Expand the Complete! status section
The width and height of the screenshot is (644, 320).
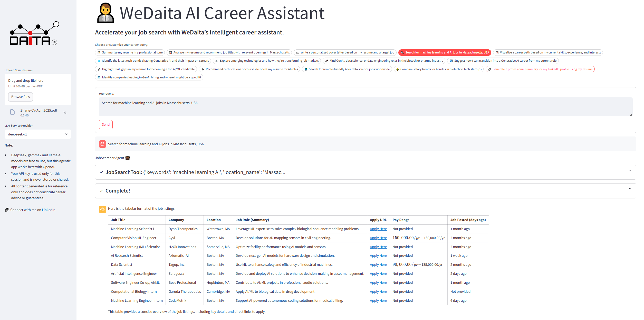pos(365,191)
